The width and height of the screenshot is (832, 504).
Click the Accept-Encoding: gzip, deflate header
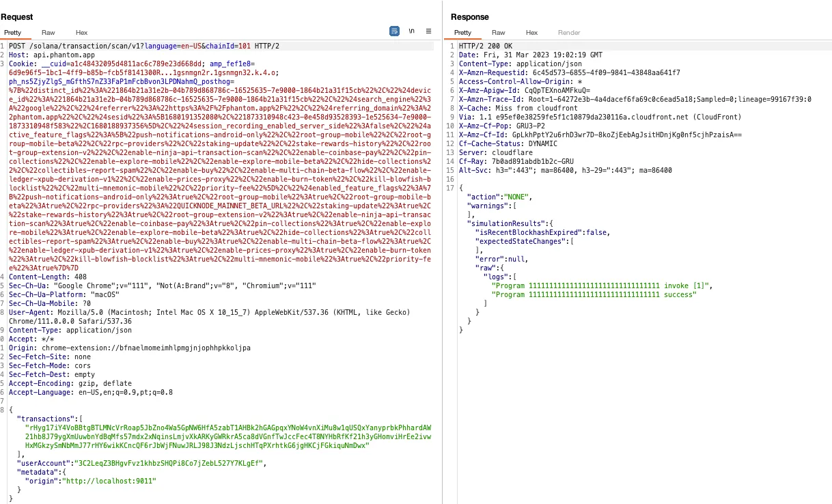click(x=70, y=383)
